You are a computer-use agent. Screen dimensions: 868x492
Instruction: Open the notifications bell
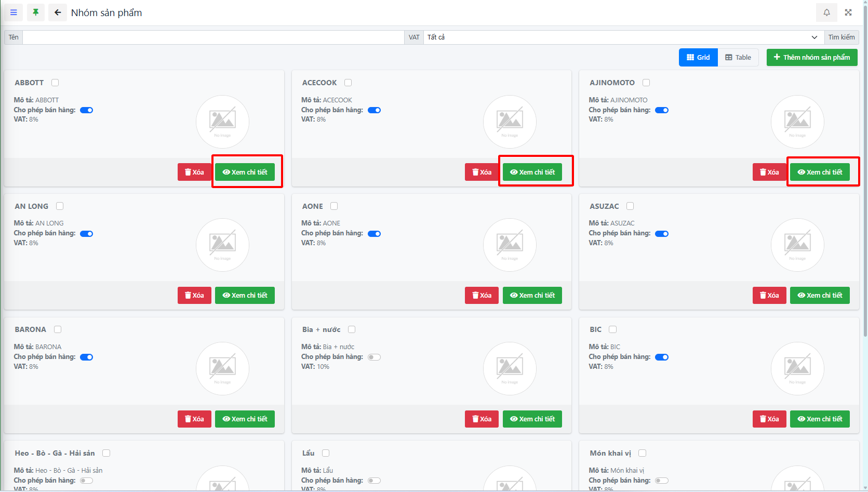tap(826, 12)
